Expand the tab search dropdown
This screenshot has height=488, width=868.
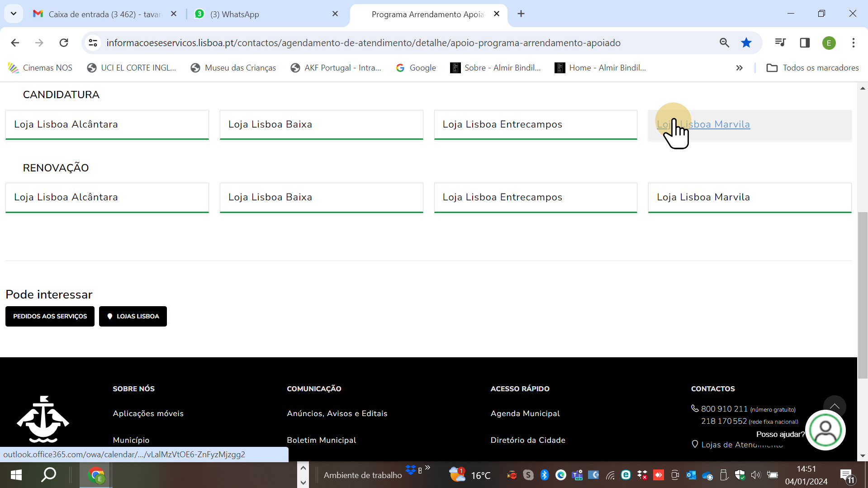click(14, 14)
